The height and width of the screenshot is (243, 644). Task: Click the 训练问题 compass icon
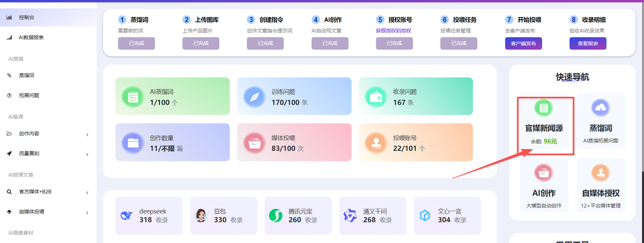(x=255, y=97)
